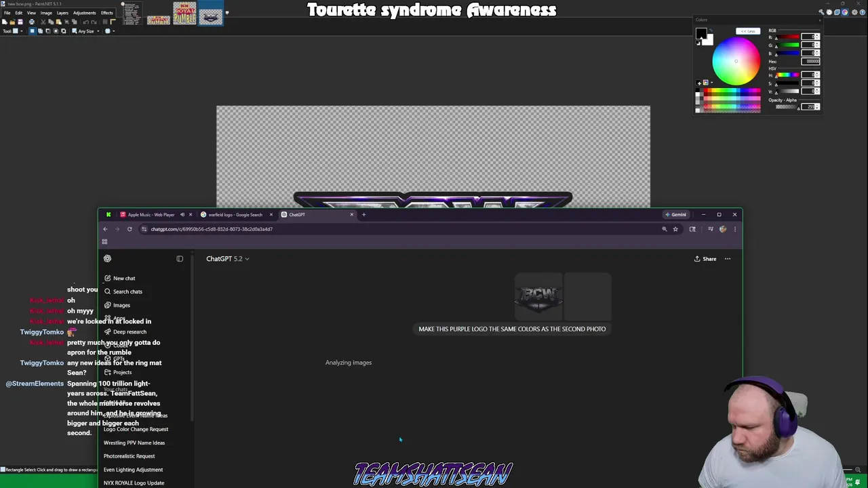Toggle the Colors window icon
The height and width of the screenshot is (488, 868).
pos(845,12)
